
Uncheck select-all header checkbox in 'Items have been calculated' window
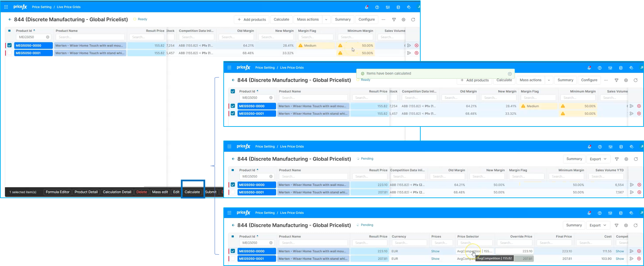pyautogui.click(x=233, y=92)
